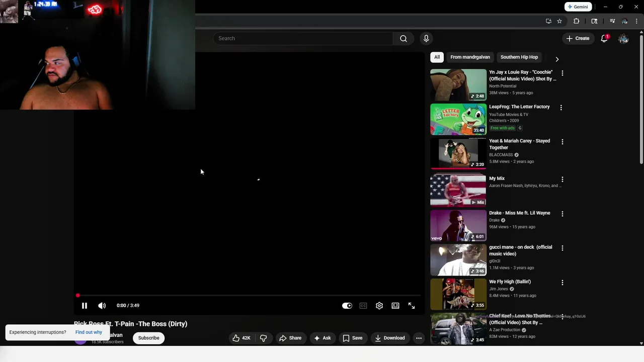Click the search magnifier button
This screenshot has height=362, width=644.
pos(404,39)
